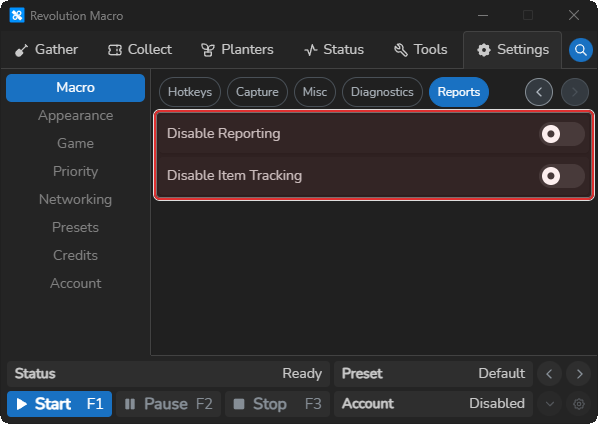Click the Account Disabled field
Screen dimensions: 598x424
433,404
